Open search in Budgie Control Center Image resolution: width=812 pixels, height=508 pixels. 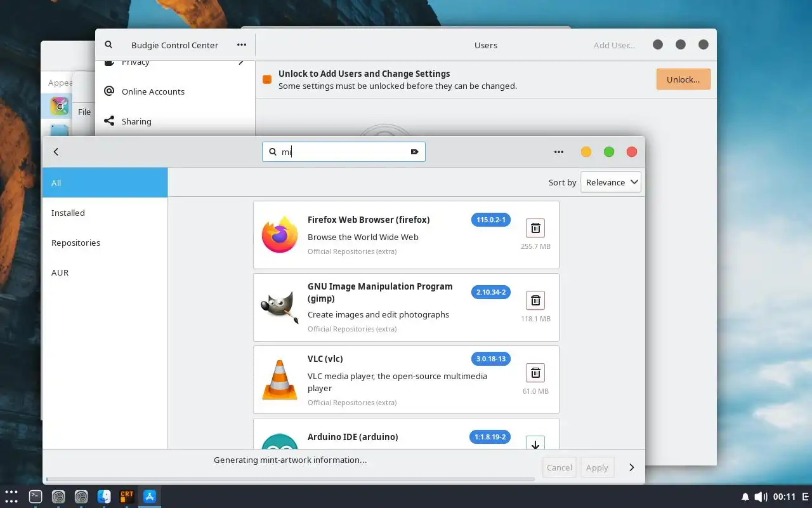click(108, 45)
